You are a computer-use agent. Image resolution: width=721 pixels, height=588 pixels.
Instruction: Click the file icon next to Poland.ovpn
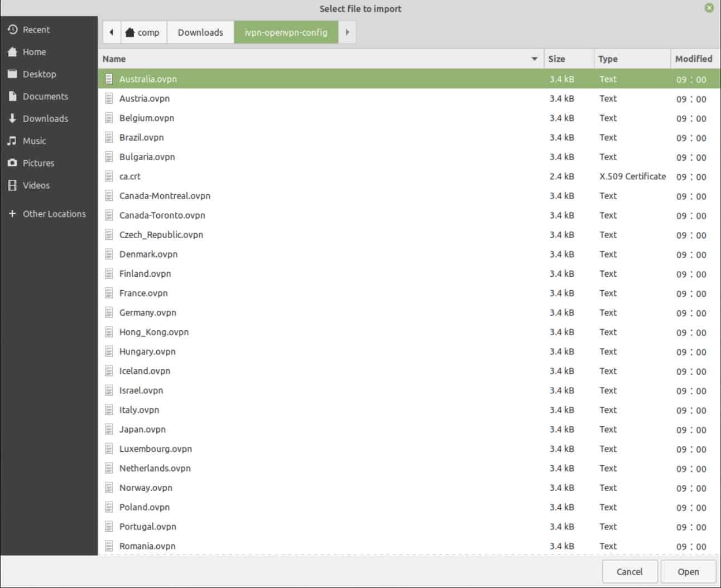tap(109, 508)
